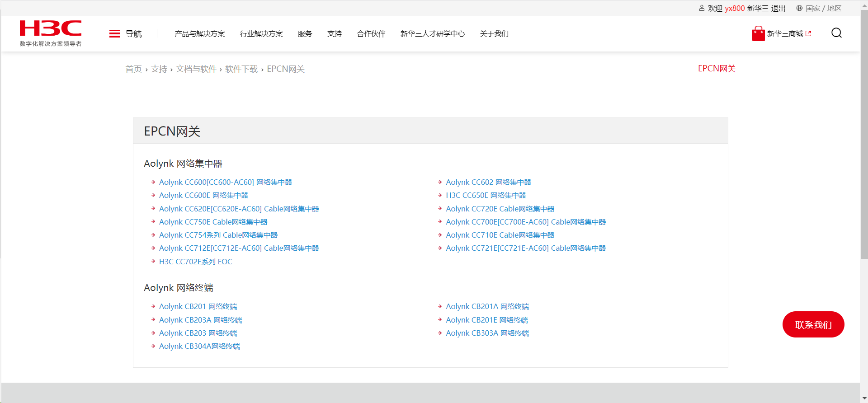
Task: Go to 文档与软件 breadcrumb
Action: pyautogui.click(x=196, y=69)
